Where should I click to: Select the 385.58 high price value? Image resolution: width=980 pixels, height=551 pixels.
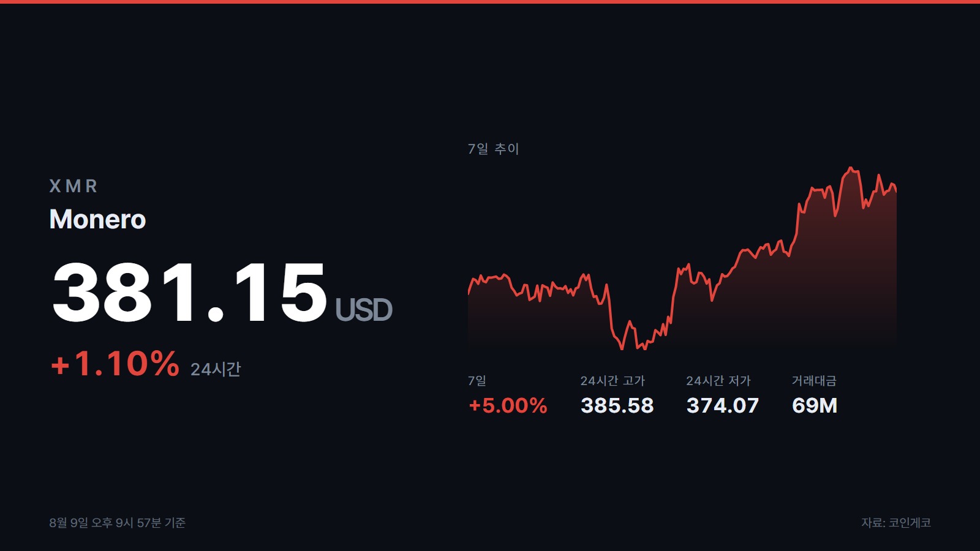click(x=617, y=405)
